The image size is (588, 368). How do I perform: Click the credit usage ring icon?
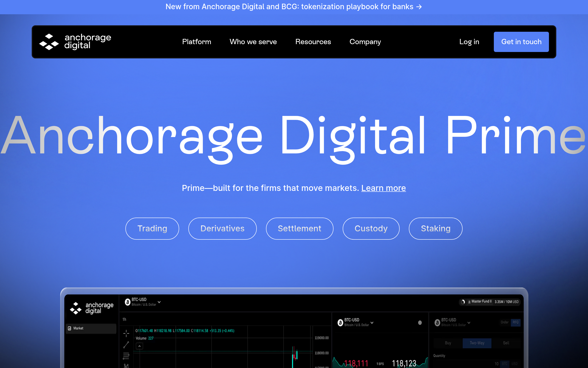[x=463, y=302]
